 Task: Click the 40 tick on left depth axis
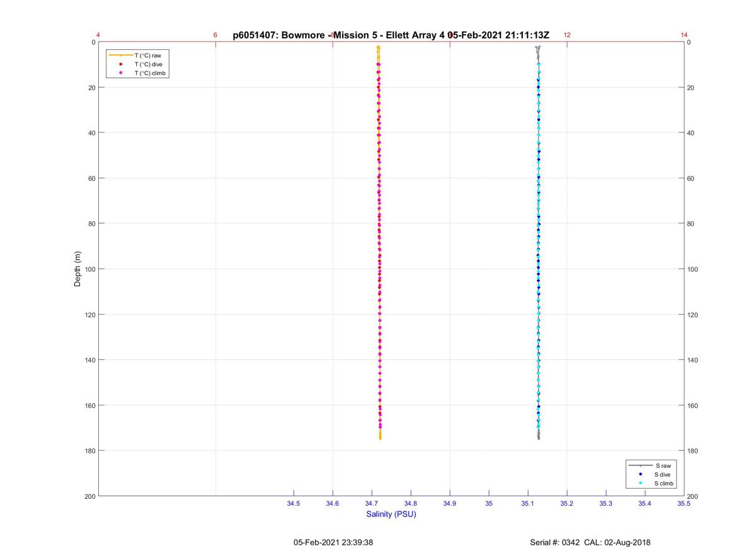click(92, 133)
